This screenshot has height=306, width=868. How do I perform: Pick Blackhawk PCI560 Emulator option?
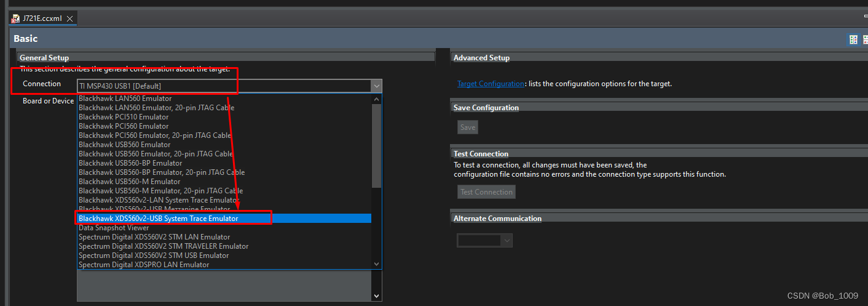(x=224, y=126)
